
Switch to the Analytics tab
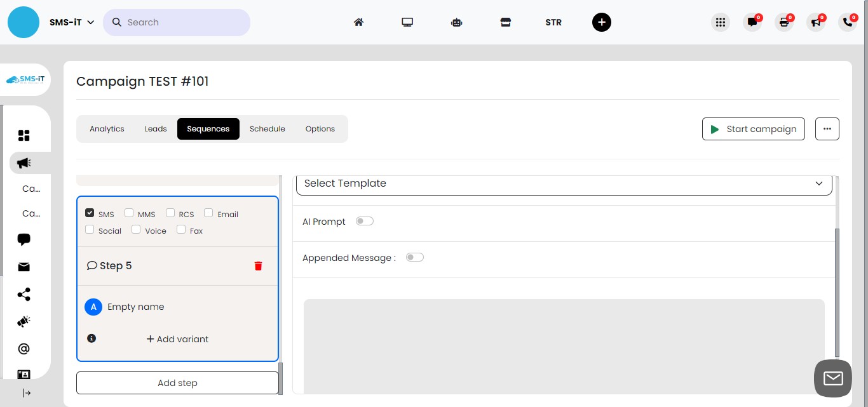(x=107, y=129)
